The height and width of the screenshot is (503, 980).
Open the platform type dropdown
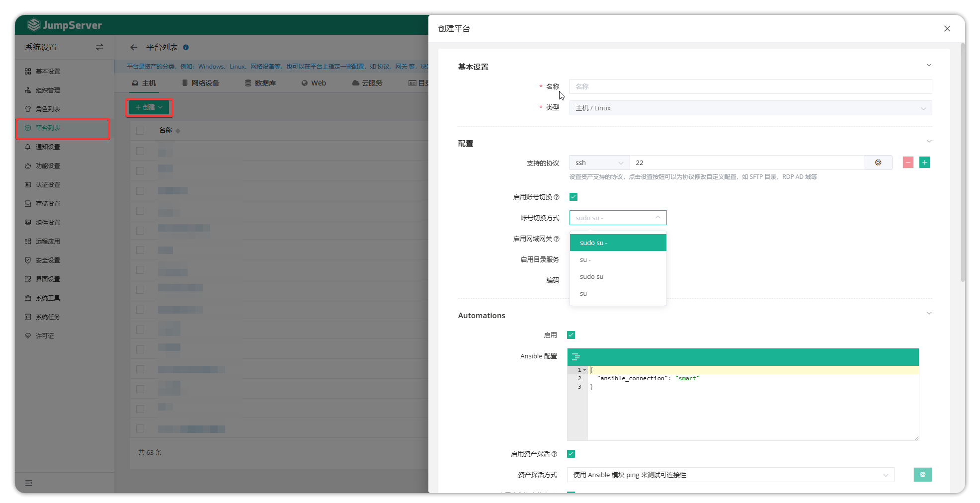point(750,108)
